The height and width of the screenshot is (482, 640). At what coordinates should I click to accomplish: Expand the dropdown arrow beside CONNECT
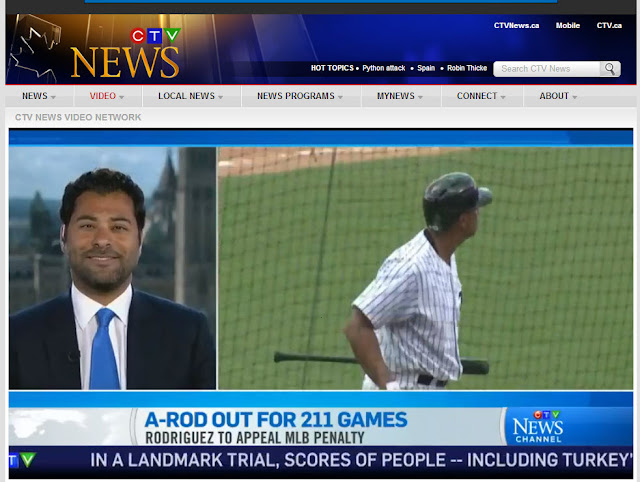(x=502, y=97)
